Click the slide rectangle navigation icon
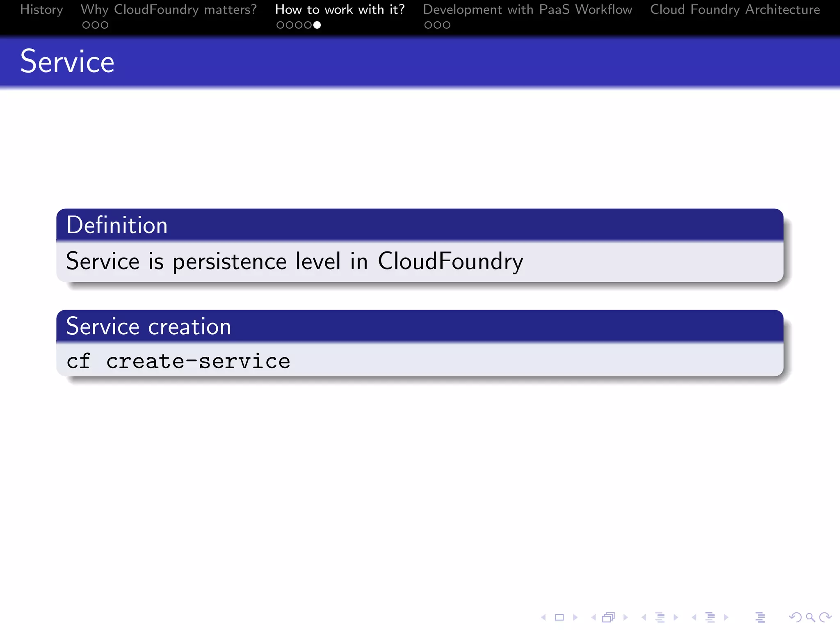840x630 pixels. click(559, 617)
